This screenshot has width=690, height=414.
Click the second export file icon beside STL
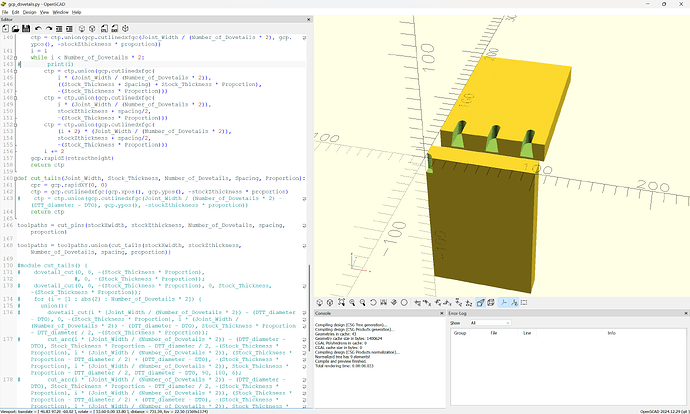click(x=115, y=29)
